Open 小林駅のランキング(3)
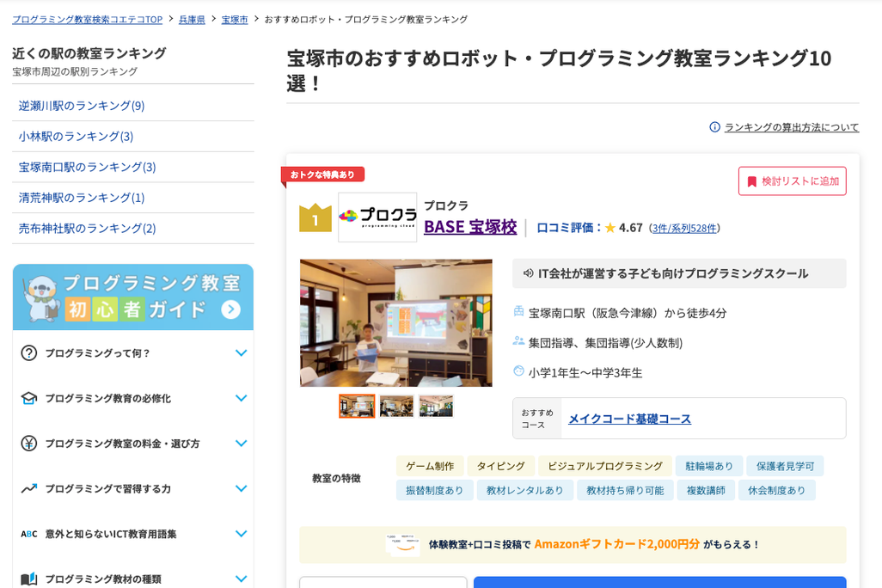This screenshot has height=588, width=882. (x=76, y=136)
